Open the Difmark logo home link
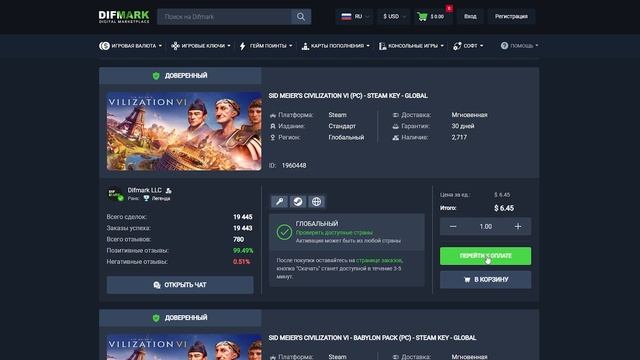The width and height of the screenshot is (640, 360). tap(124, 17)
